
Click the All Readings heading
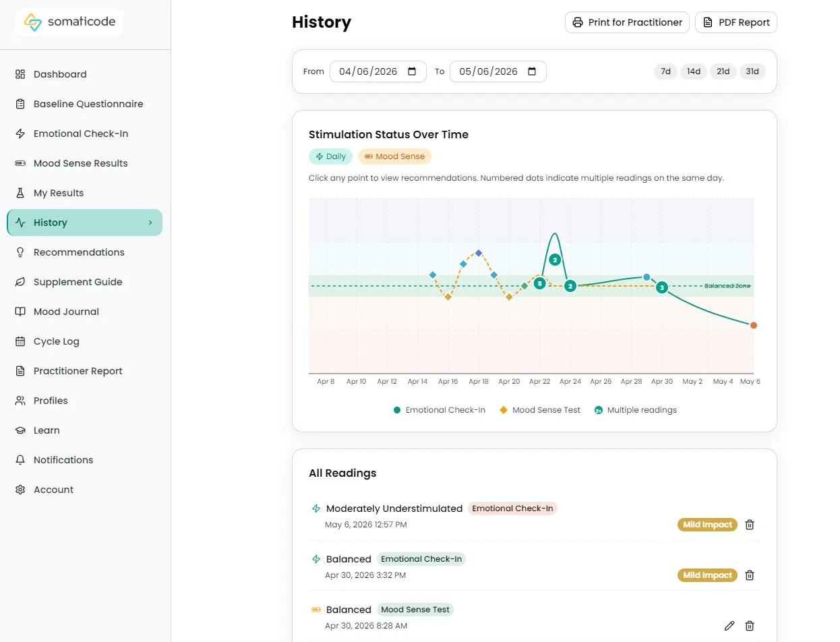(x=342, y=473)
